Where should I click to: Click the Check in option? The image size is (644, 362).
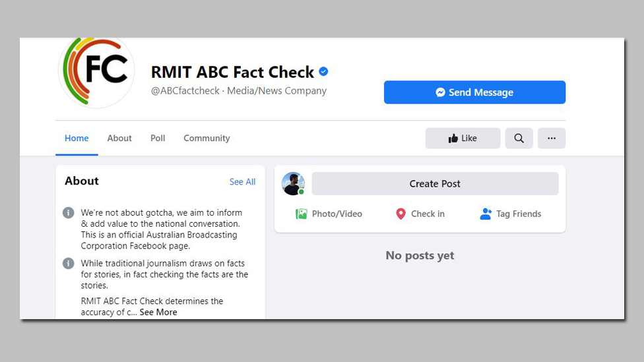[420, 214]
